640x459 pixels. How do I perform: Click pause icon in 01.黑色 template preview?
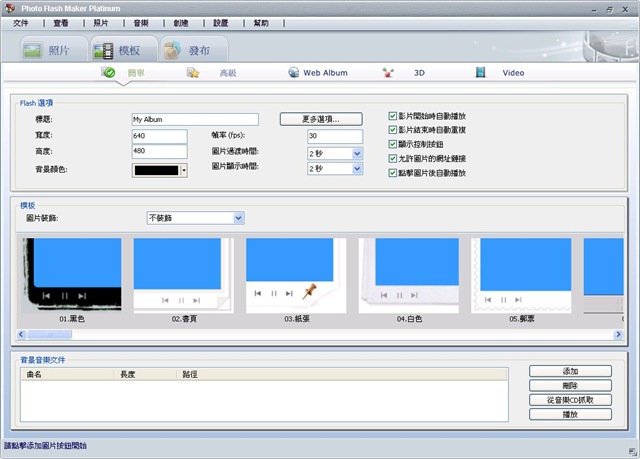pos(64,296)
